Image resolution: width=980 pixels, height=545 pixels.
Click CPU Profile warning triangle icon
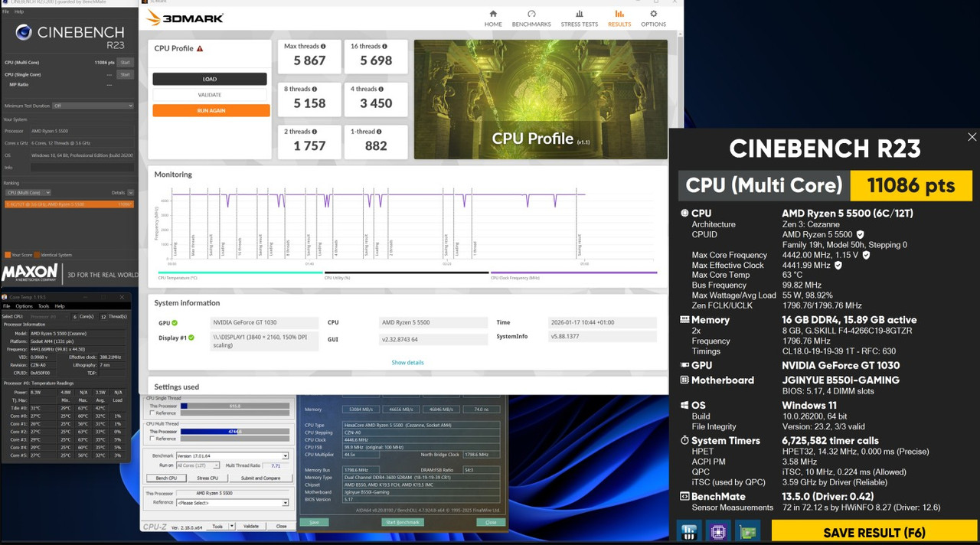(x=200, y=48)
